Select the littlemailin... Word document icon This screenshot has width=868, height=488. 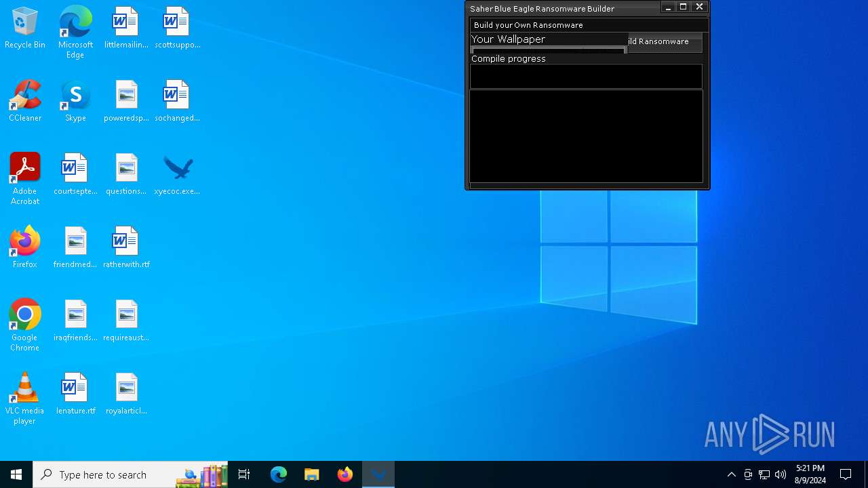click(x=126, y=28)
